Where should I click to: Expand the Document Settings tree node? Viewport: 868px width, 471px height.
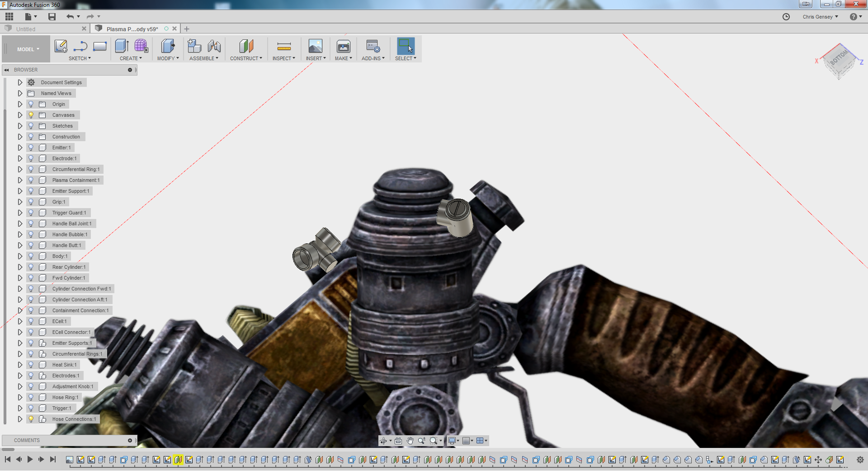20,82
